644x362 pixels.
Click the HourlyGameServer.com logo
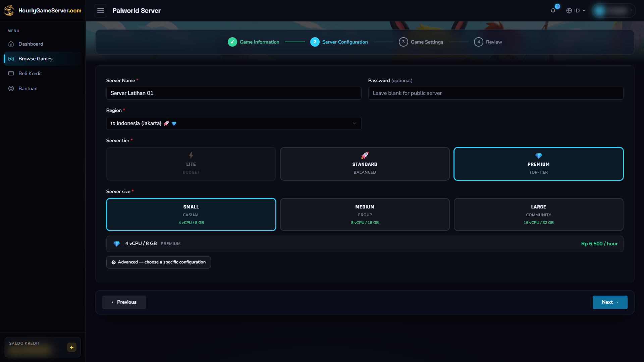43,10
